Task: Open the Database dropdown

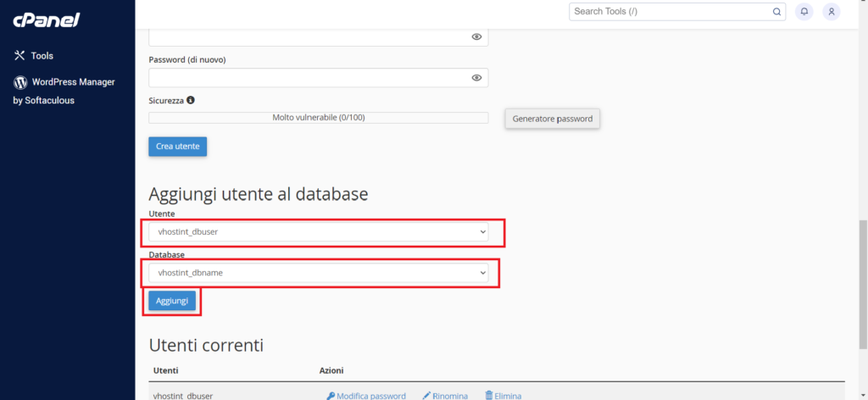Action: (319, 272)
